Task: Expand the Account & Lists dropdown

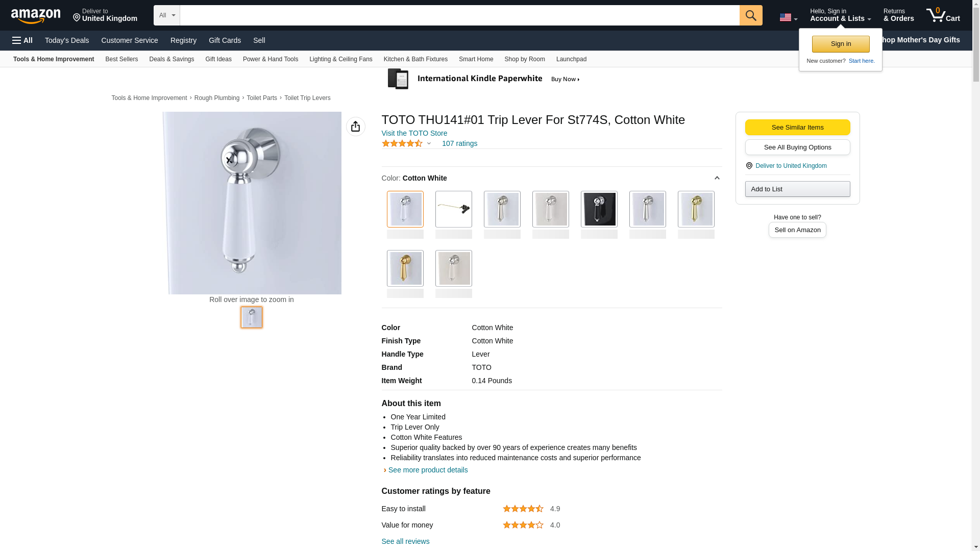Action: [840, 15]
